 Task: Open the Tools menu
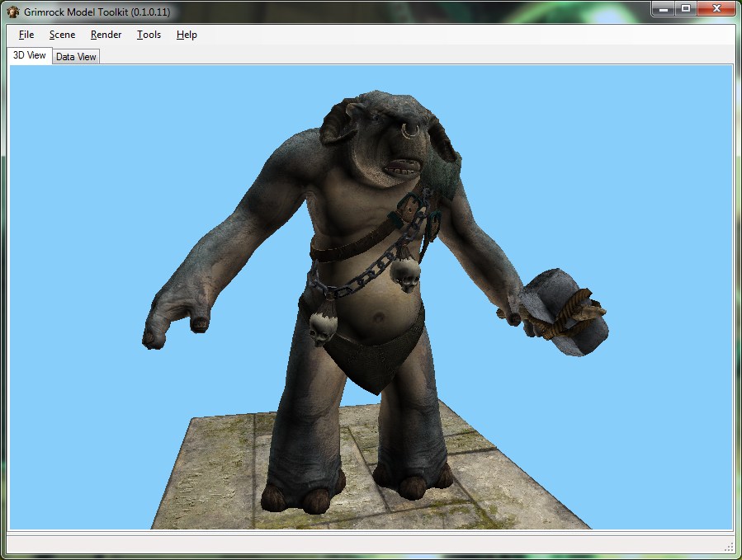click(x=149, y=35)
